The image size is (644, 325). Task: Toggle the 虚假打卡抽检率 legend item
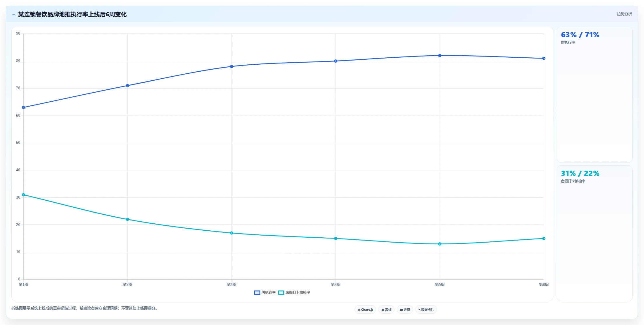[x=294, y=292]
